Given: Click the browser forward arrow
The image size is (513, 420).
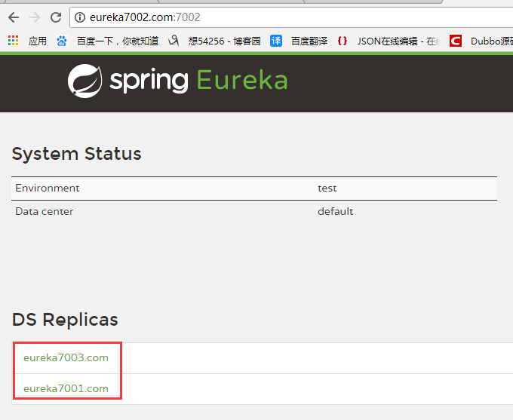Looking at the screenshot, I should (35, 17).
